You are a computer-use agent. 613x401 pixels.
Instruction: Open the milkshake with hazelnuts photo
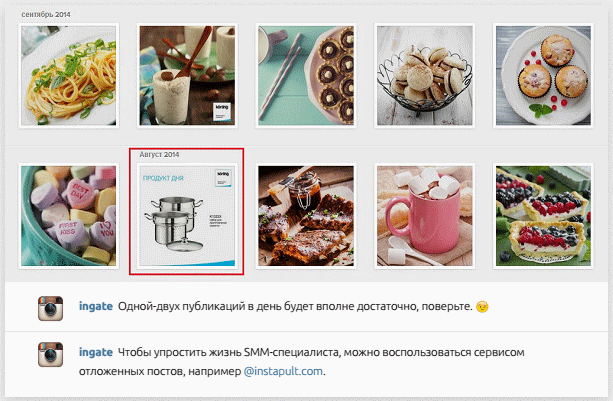click(187, 75)
